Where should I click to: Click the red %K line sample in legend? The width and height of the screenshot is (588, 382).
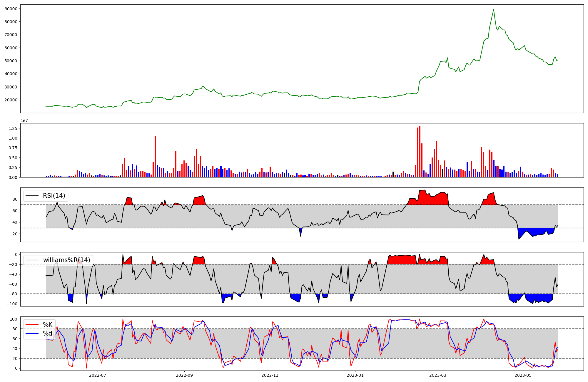(32, 325)
